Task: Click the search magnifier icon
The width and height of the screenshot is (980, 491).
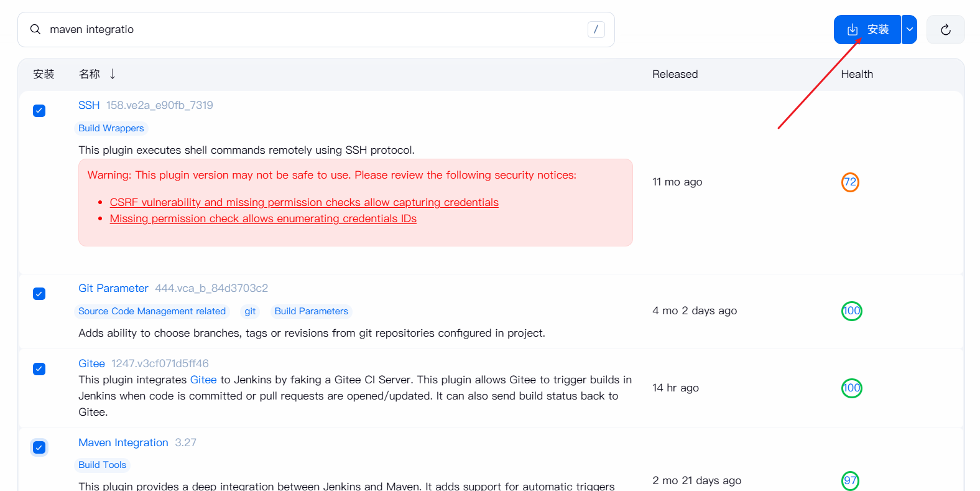Action: [35, 29]
